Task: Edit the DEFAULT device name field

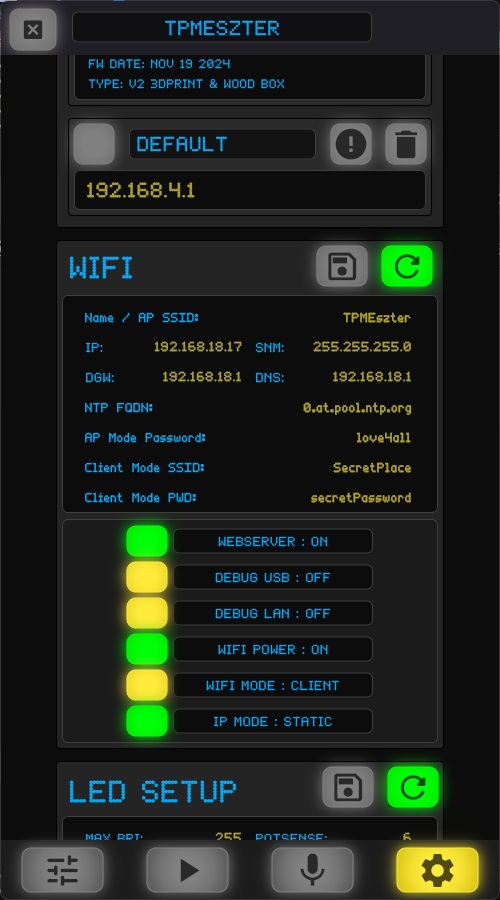Action: [222, 144]
